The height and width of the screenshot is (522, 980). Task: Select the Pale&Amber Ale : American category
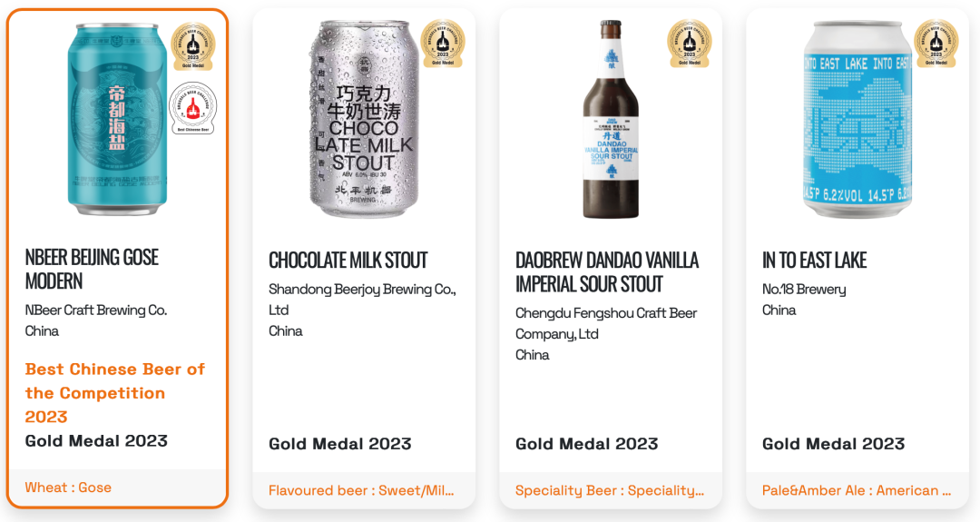[x=857, y=491]
